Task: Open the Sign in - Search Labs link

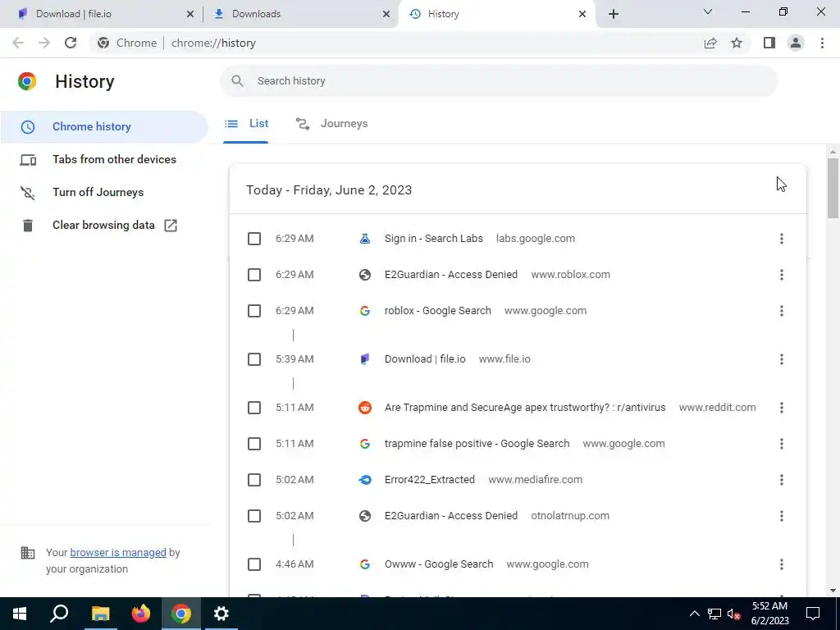Action: pos(433,239)
